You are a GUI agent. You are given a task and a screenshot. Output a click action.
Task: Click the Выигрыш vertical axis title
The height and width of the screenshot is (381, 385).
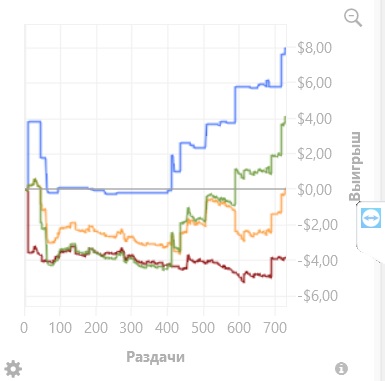355,167
